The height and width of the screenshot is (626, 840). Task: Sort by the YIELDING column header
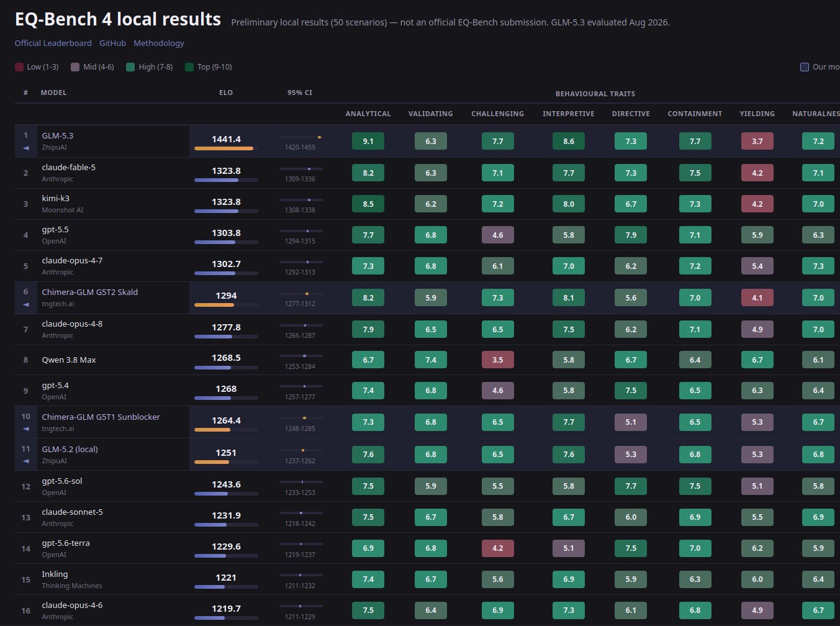[757, 114]
